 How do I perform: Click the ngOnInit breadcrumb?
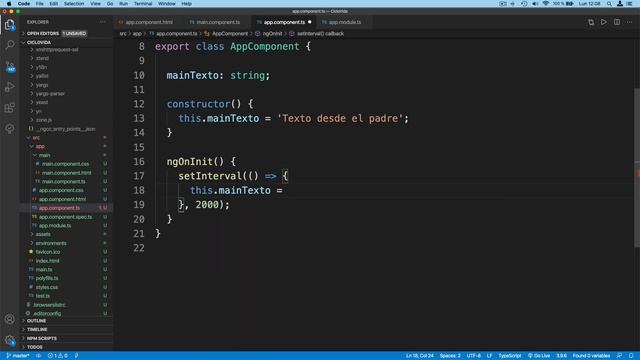(272, 33)
